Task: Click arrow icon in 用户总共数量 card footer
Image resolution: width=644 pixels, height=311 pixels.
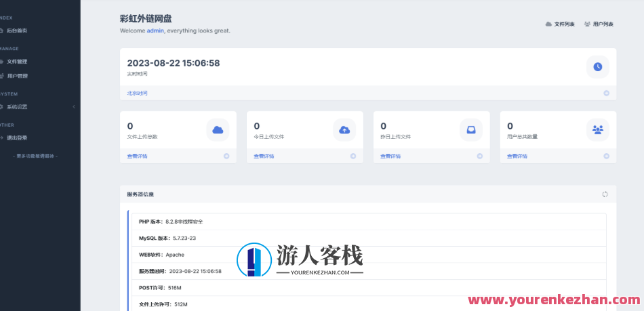Action: tap(606, 157)
